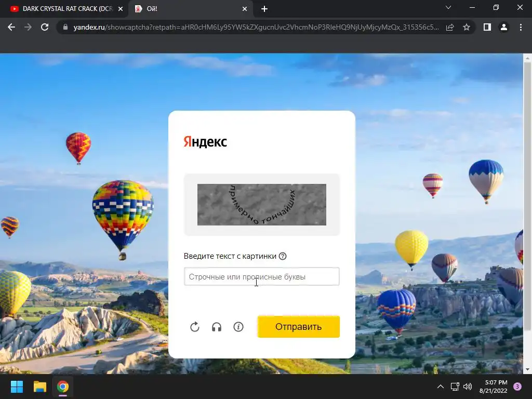Select the Ой! tab

[190, 9]
